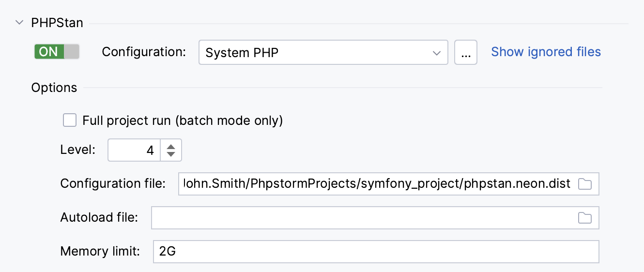The height and width of the screenshot is (272, 644).
Task: Click the Memory limit label
Action: [x=100, y=251]
